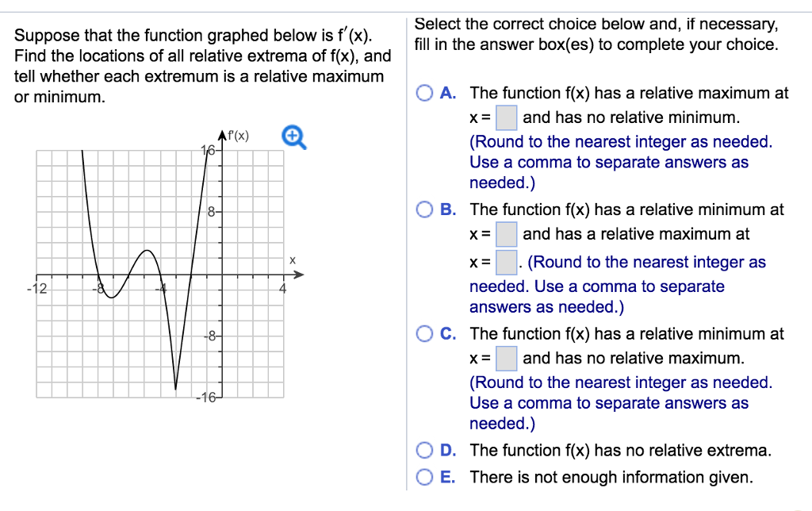Select the bold blue label B next to its radio
The width and height of the screenshot is (812, 511).
click(x=448, y=209)
